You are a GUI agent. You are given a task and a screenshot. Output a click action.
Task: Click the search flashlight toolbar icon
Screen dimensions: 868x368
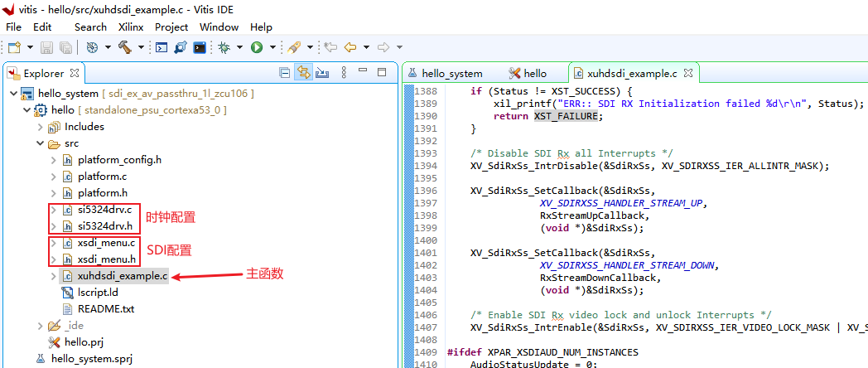click(x=294, y=48)
